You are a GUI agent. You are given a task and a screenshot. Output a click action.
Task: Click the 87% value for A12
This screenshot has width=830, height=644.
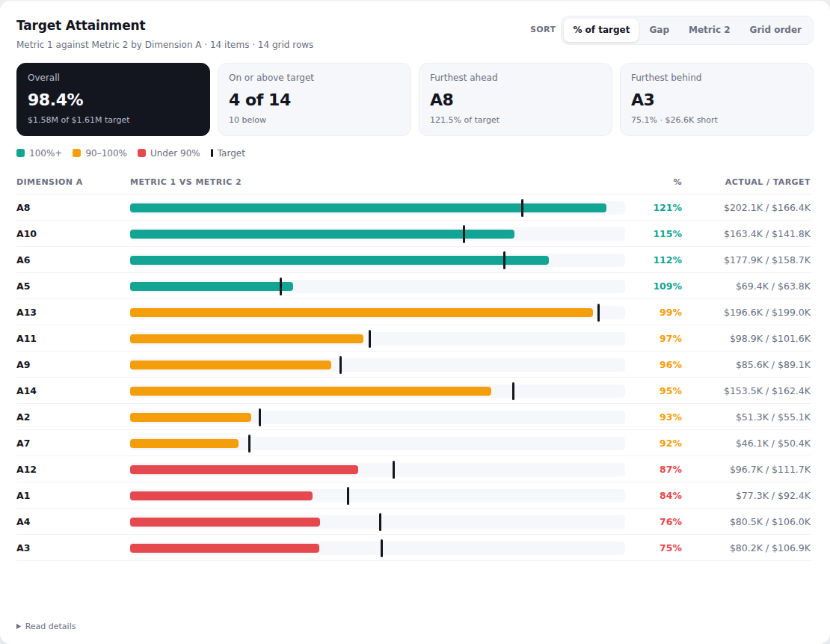(671, 470)
